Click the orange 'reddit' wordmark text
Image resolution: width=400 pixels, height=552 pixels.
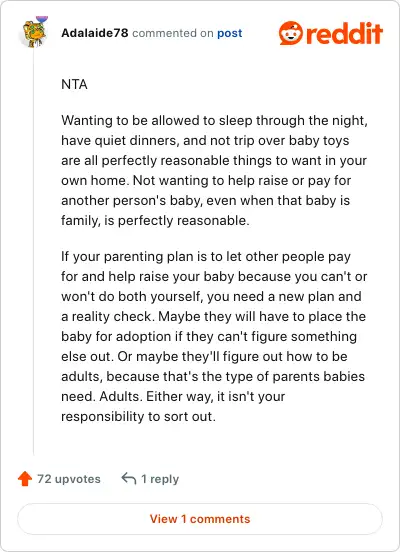(x=345, y=33)
